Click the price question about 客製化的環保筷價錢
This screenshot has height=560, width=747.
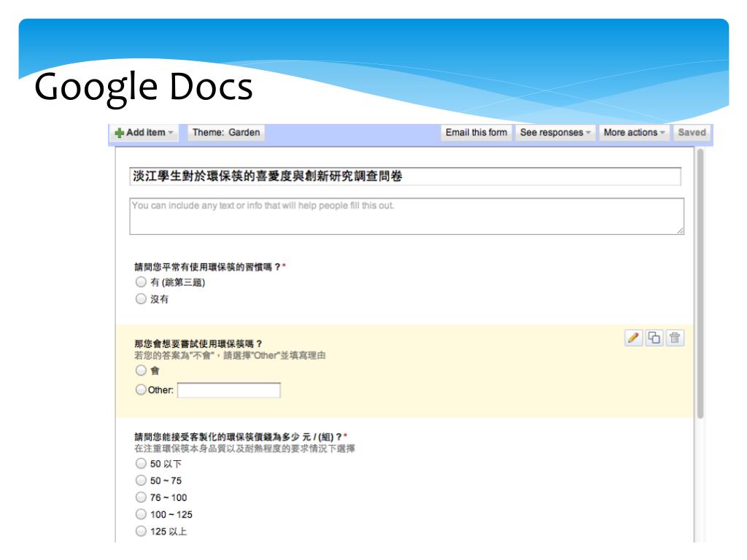[x=239, y=437]
